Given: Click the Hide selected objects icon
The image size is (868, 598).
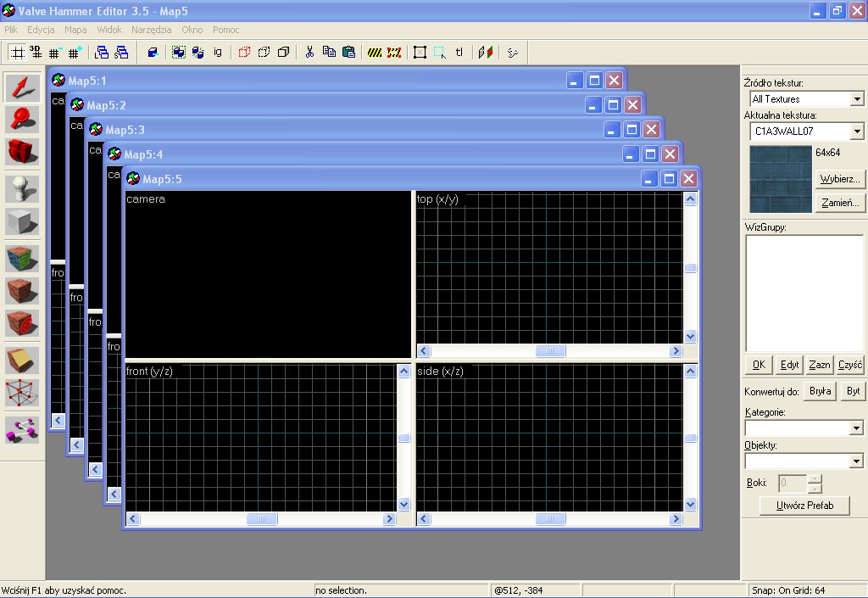Looking at the screenshot, I should (244, 53).
